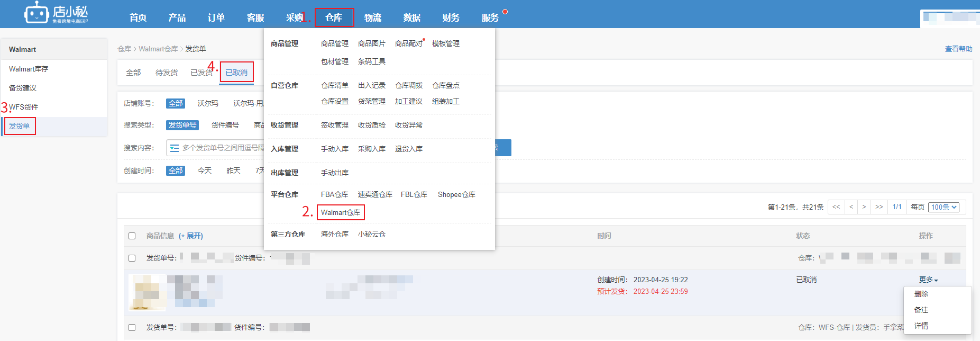The width and height of the screenshot is (980, 341).
Task: Click the Walmart仓库 breadcrumb link
Action: coord(158,49)
